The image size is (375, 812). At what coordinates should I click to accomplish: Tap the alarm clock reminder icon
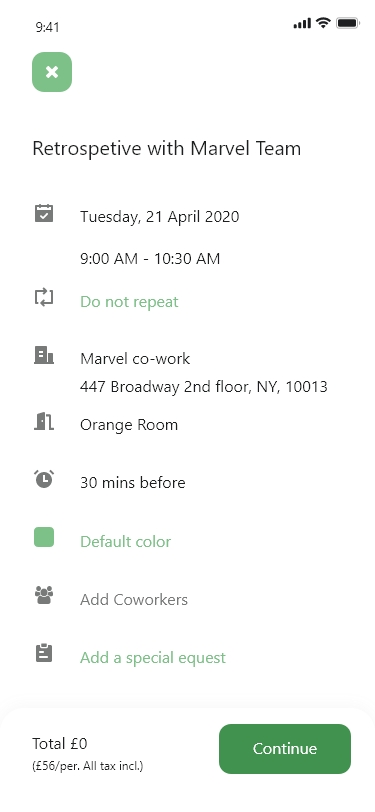pyautogui.click(x=44, y=479)
